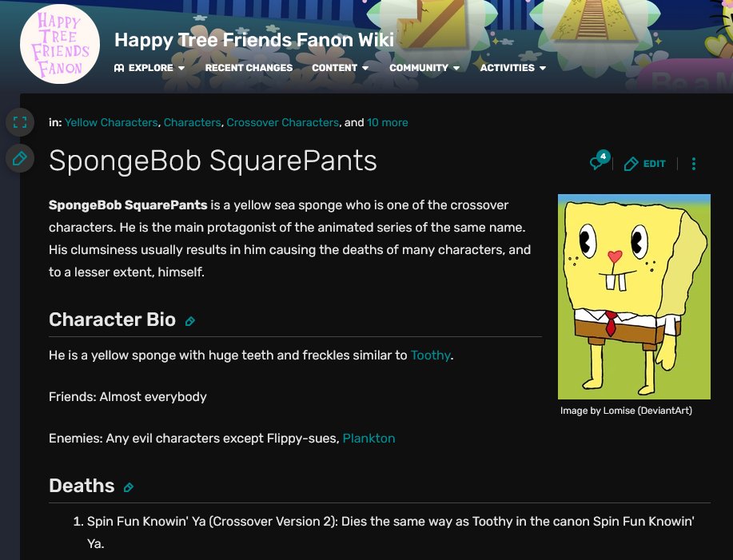Viewport: 733px width, 560px height.
Task: Follow the Plankton link
Action: 368,438
